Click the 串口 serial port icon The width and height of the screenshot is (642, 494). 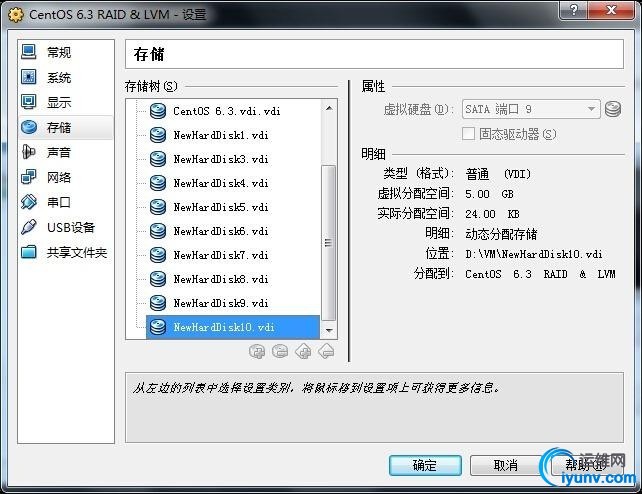29,202
